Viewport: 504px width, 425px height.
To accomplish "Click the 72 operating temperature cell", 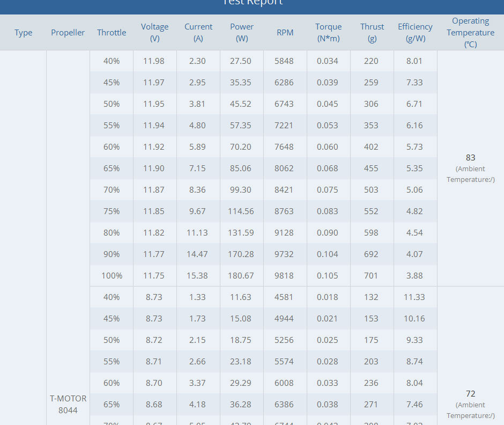I will [x=470, y=394].
